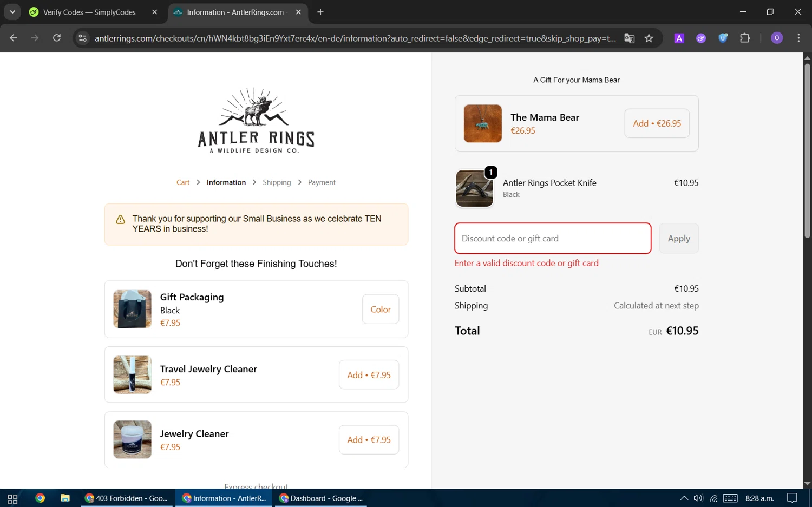Open the notification center
This screenshot has height=507, width=812.
pos(793,498)
